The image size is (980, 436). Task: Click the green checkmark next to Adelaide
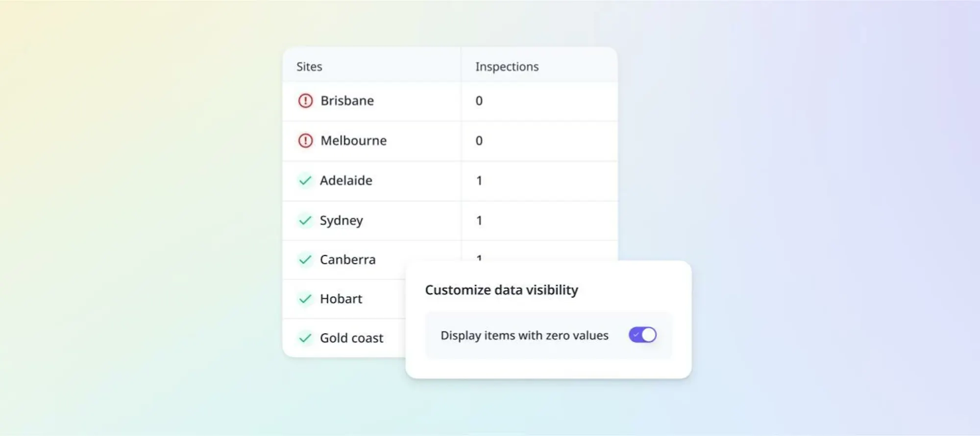(305, 180)
